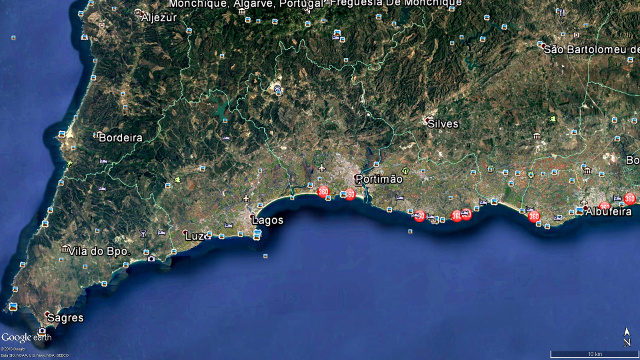Click the blue circular icon in hills south of Monchique
The width and height of the screenshot is (640, 360).
pos(278,89)
